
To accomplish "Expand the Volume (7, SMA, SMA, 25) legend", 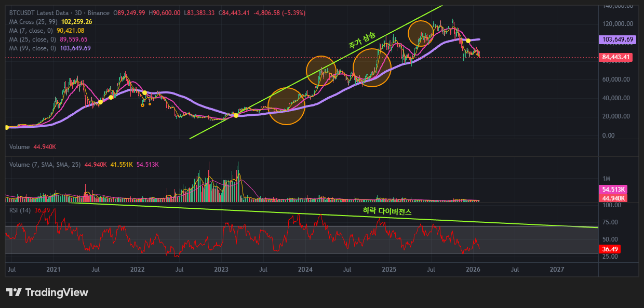I will tap(44, 165).
